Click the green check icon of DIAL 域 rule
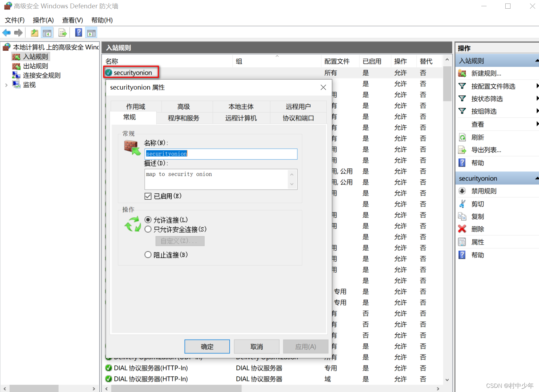The height and width of the screenshot is (392, 539). point(109,379)
